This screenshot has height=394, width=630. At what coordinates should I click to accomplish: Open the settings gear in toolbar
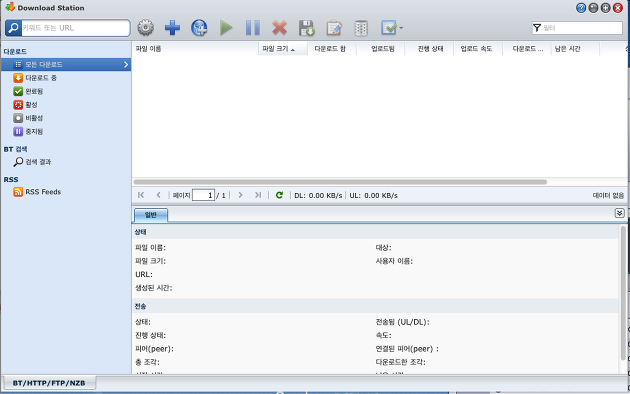coord(145,28)
